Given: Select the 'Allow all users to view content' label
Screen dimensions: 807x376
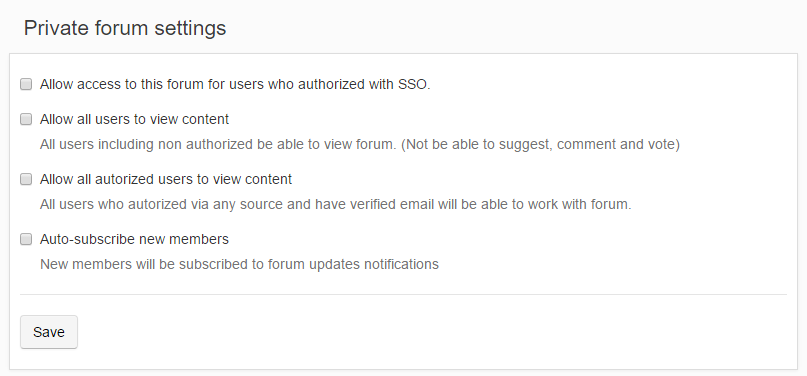Looking at the screenshot, I should click(134, 119).
